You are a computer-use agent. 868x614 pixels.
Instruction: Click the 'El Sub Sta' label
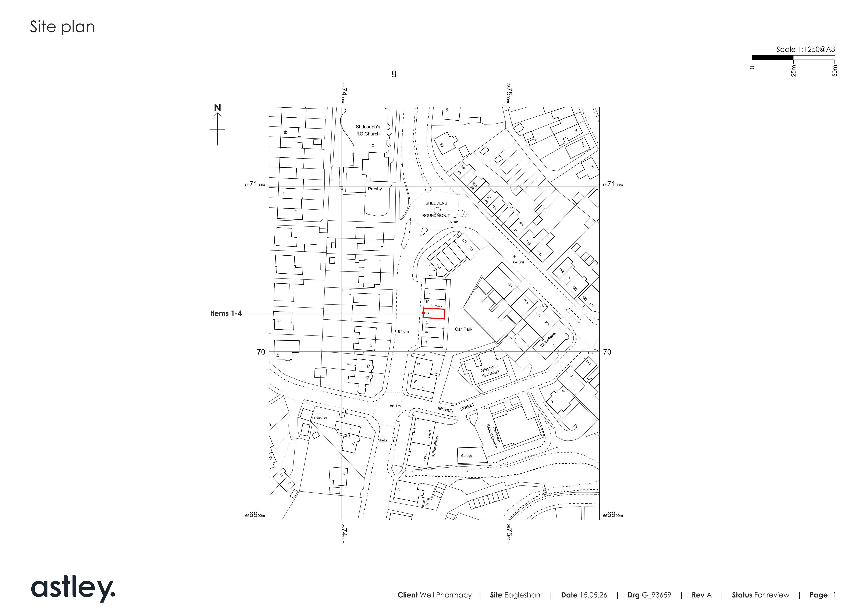tap(320, 418)
